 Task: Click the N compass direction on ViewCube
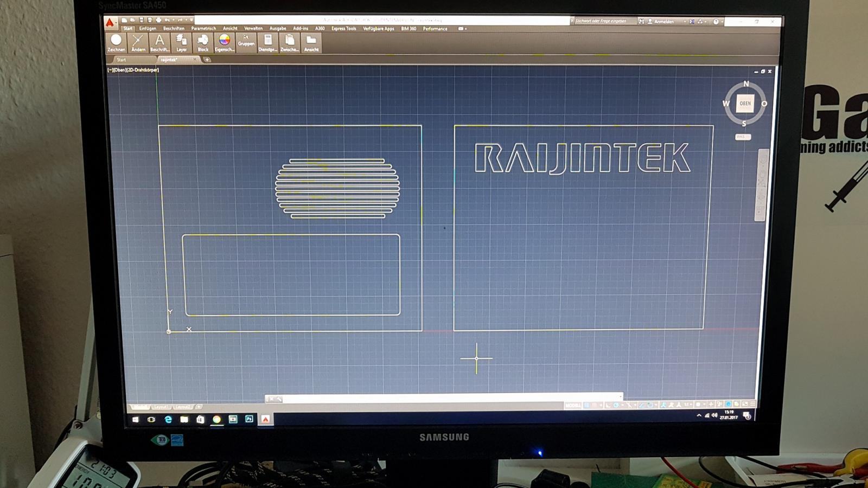(x=746, y=84)
